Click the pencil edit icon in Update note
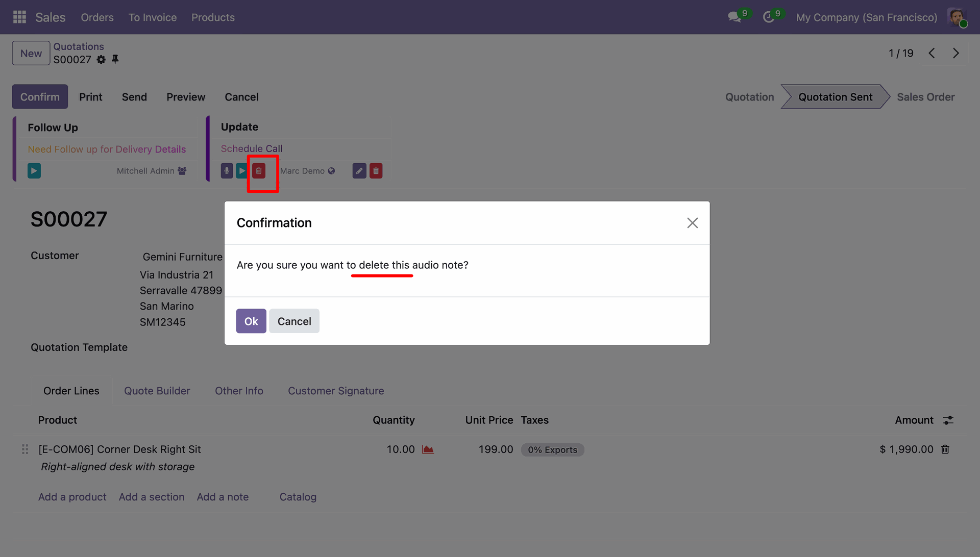The image size is (980, 557). 359,171
